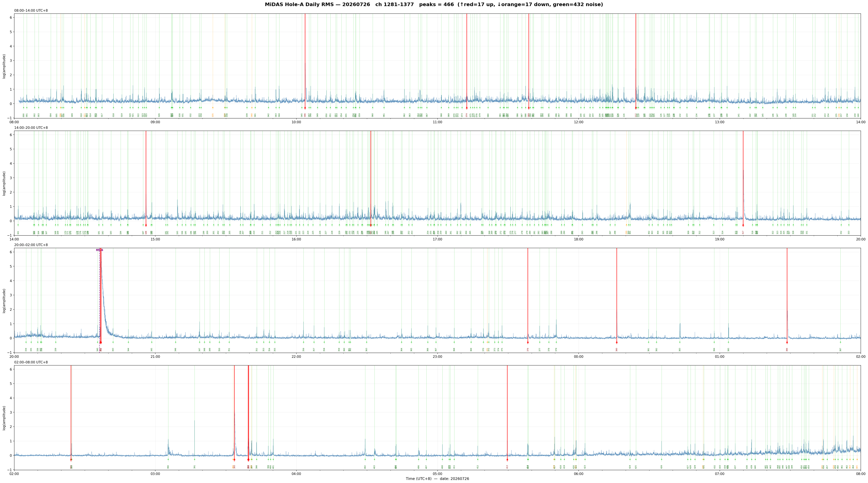Click the 03:00 time tick label

(155, 474)
